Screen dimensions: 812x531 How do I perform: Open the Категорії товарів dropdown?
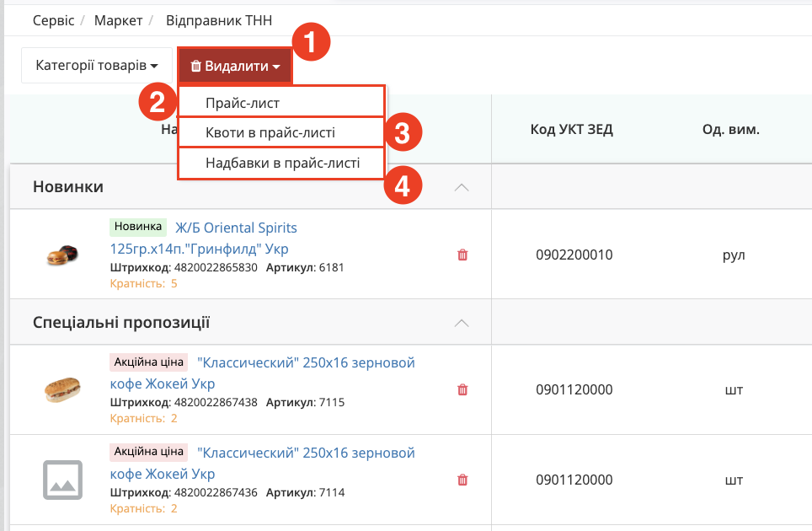pos(96,65)
